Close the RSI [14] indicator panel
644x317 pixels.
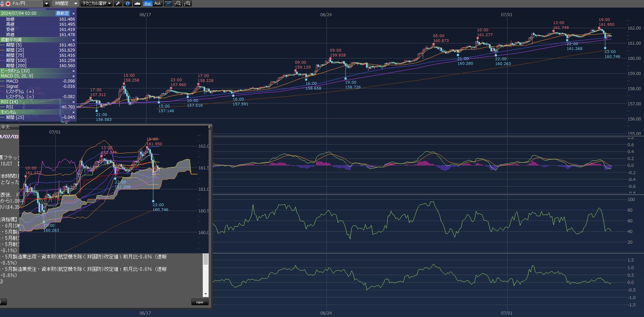[x=74, y=102]
